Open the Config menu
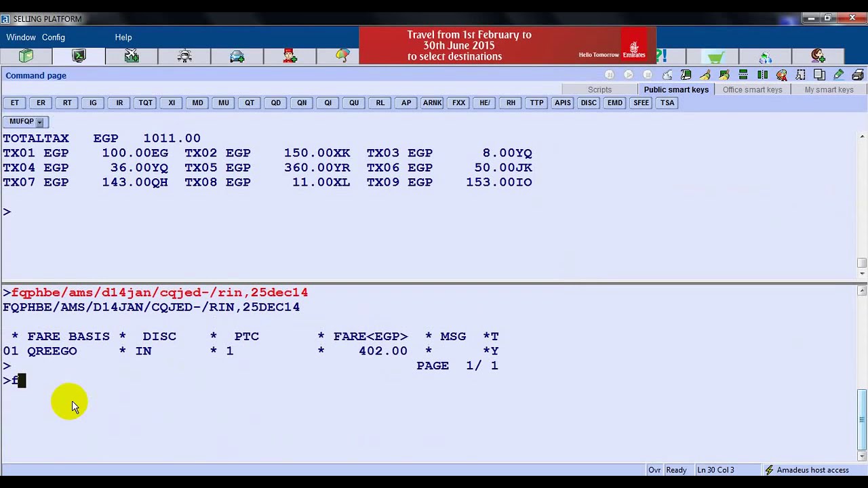Screen dimensions: 868x488 pos(54,37)
